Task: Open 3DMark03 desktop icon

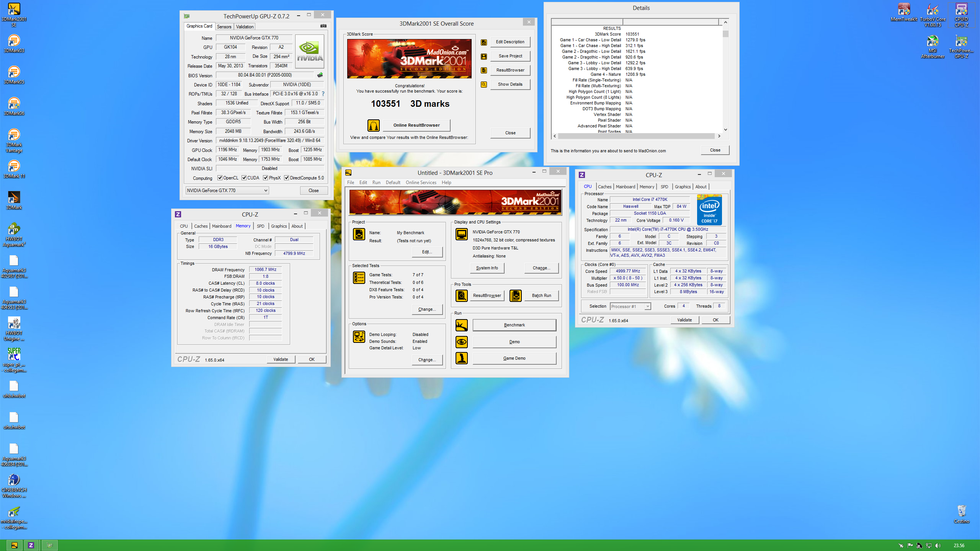Action: [14, 43]
